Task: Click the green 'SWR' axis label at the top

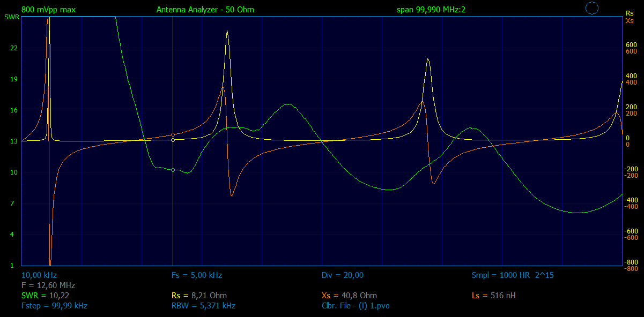Action: [11, 17]
